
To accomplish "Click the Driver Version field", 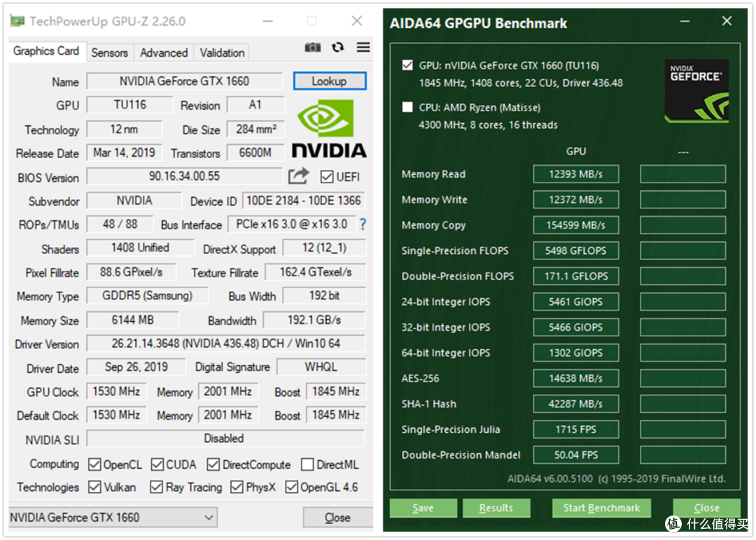I will (225, 343).
